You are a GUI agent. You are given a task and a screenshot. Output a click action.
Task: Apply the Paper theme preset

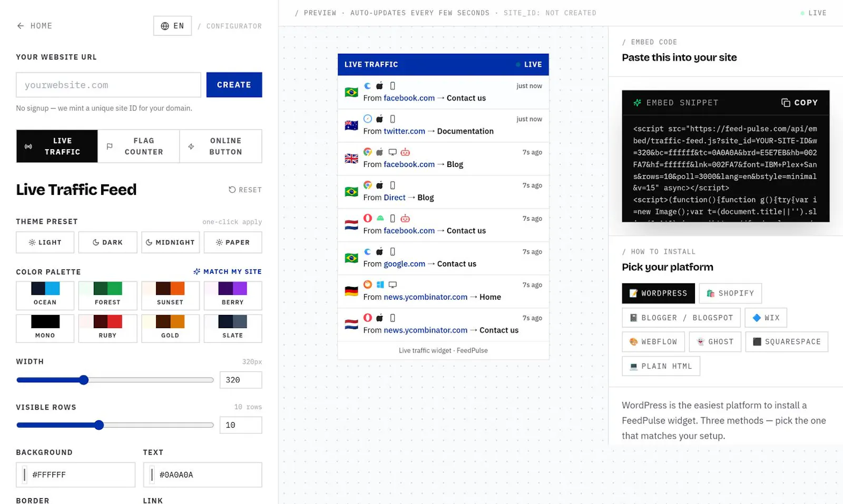click(233, 242)
